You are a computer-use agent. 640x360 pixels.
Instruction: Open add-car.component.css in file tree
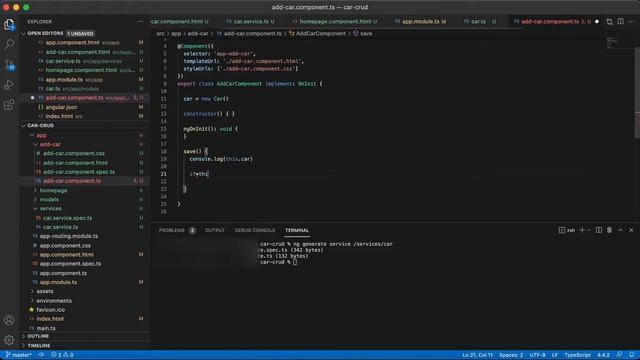coord(73,153)
